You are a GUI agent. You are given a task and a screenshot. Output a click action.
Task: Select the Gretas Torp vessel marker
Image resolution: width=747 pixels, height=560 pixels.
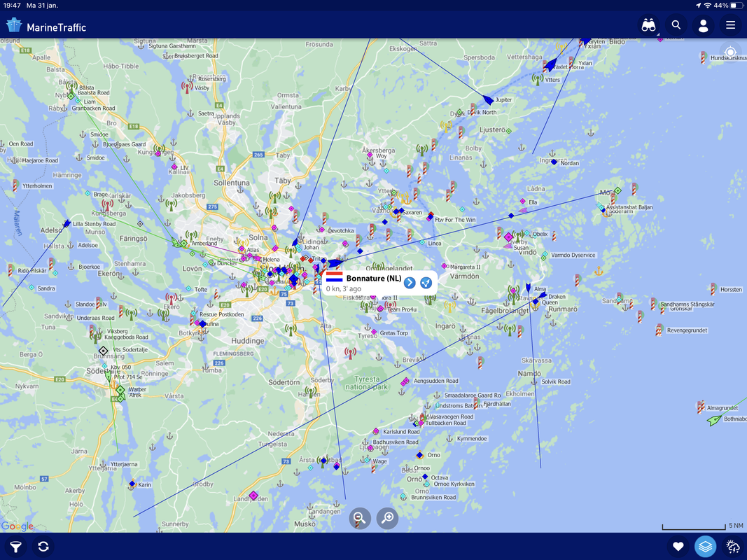coord(374,332)
